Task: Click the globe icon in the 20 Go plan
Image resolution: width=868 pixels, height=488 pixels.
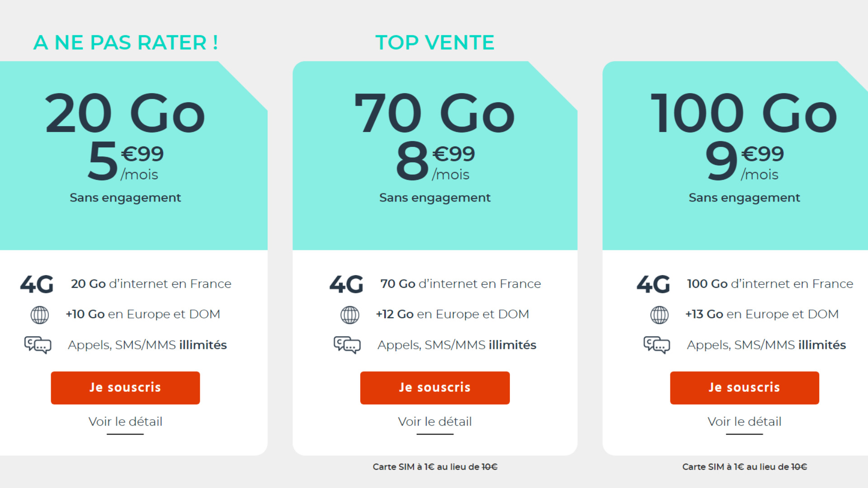Action: pos(39,315)
